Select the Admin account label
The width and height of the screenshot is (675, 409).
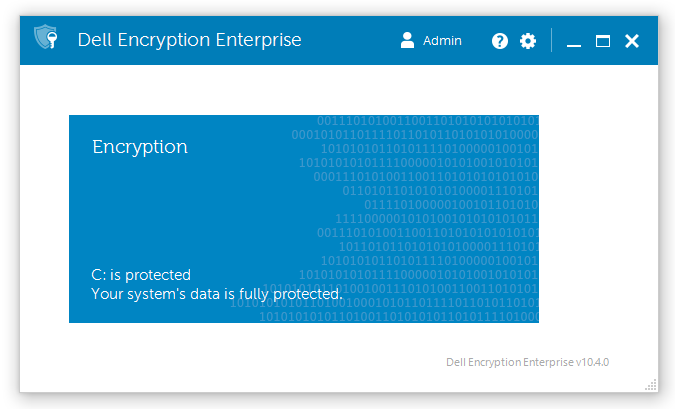pyautogui.click(x=442, y=40)
